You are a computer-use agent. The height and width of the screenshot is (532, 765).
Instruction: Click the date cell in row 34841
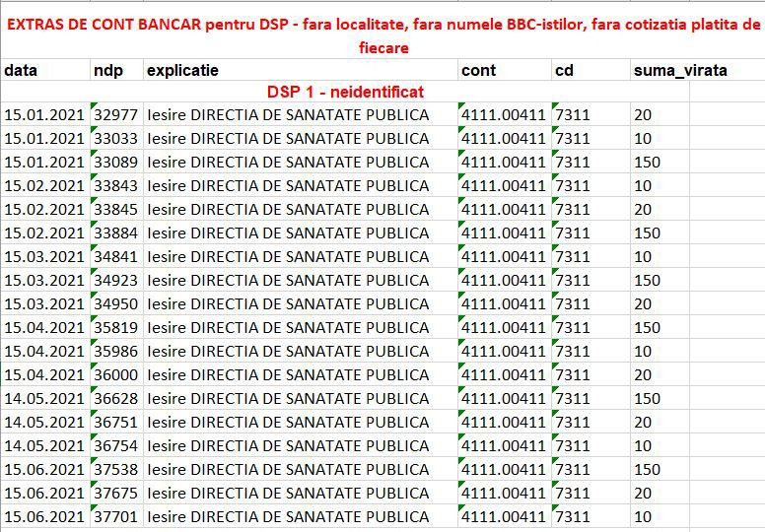pos(44,256)
